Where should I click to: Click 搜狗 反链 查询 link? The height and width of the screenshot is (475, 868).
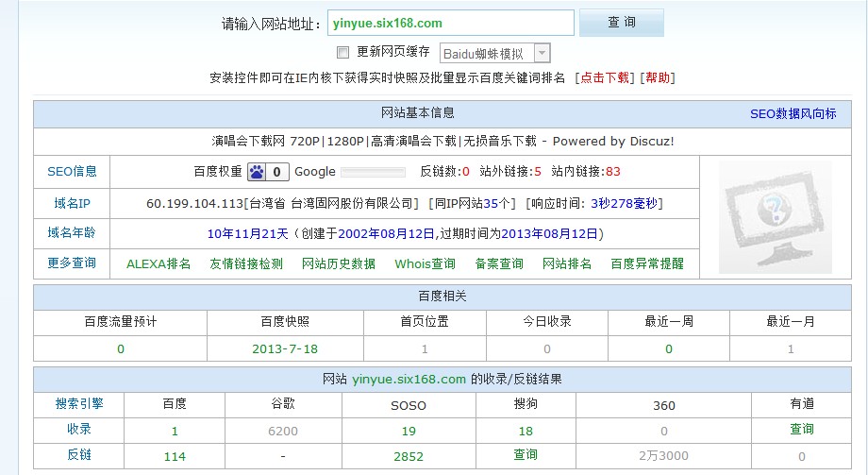coord(526,454)
